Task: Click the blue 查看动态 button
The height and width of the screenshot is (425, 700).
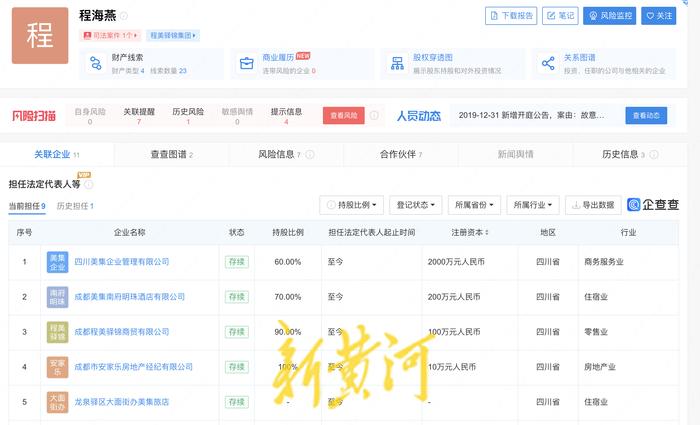Action: pyautogui.click(x=646, y=116)
